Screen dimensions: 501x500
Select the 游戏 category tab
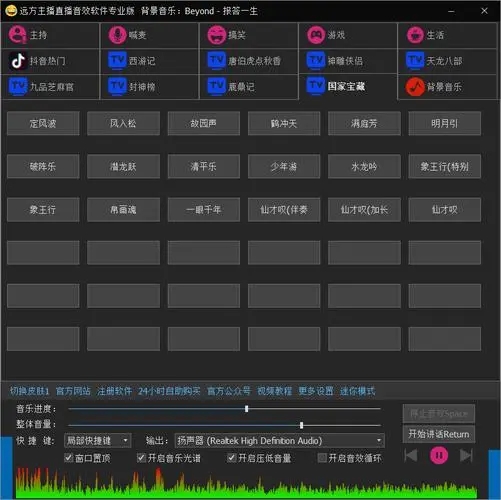[348, 35]
